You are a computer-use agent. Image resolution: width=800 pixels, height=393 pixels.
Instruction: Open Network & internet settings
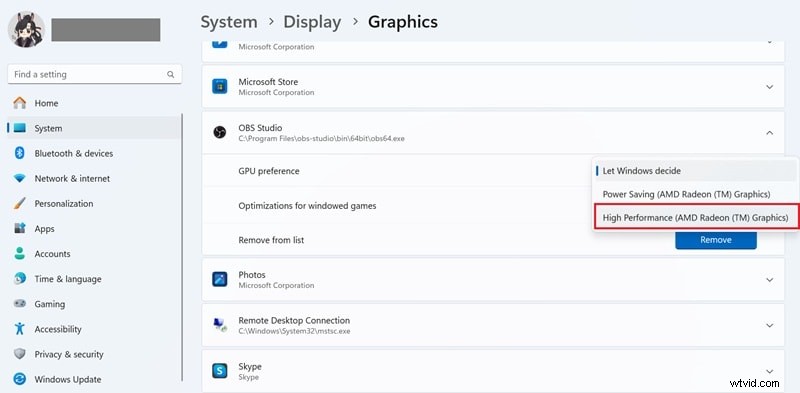tap(94, 179)
